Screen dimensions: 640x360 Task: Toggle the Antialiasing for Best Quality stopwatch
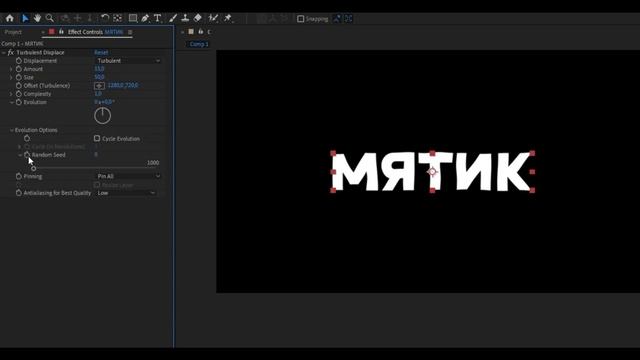pos(19,193)
